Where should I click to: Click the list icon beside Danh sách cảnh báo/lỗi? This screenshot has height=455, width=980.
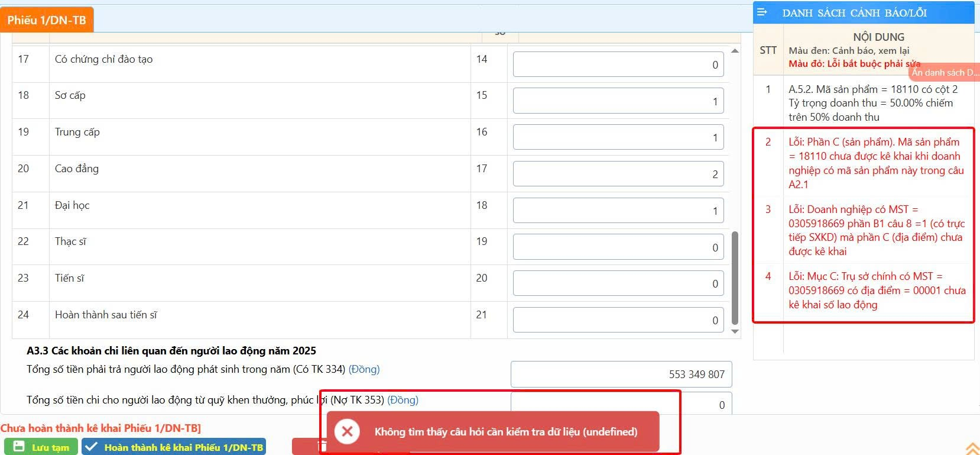[762, 12]
